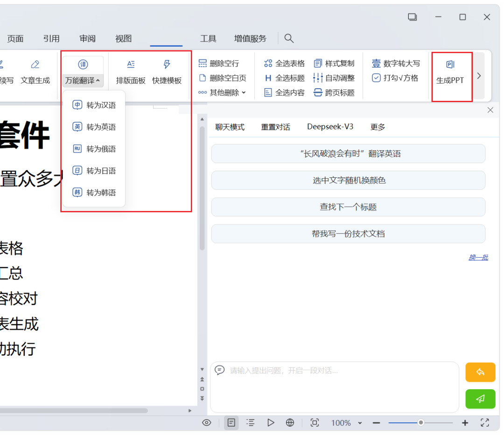Click the 帮我写一份技术文档 suggestion
504x435 pixels.
[x=348, y=234]
